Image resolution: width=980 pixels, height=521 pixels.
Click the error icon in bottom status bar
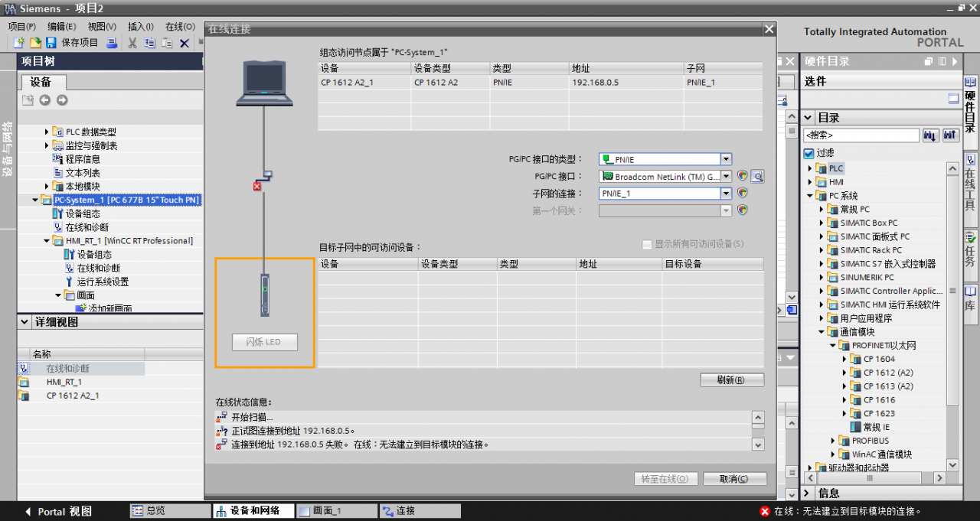[x=764, y=511]
